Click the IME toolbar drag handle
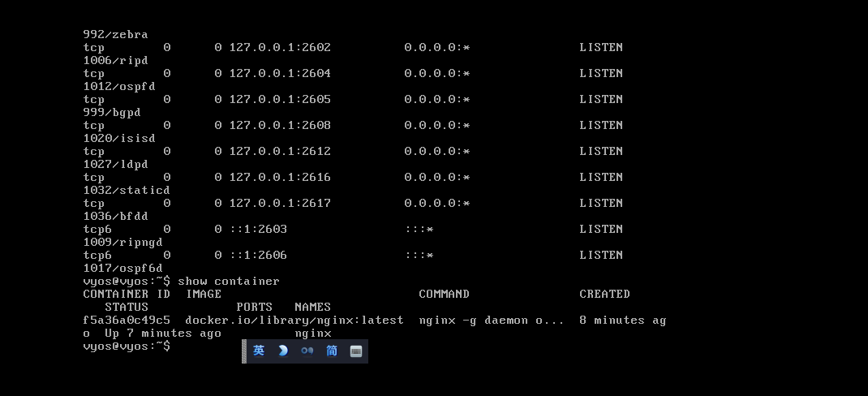 [244, 351]
